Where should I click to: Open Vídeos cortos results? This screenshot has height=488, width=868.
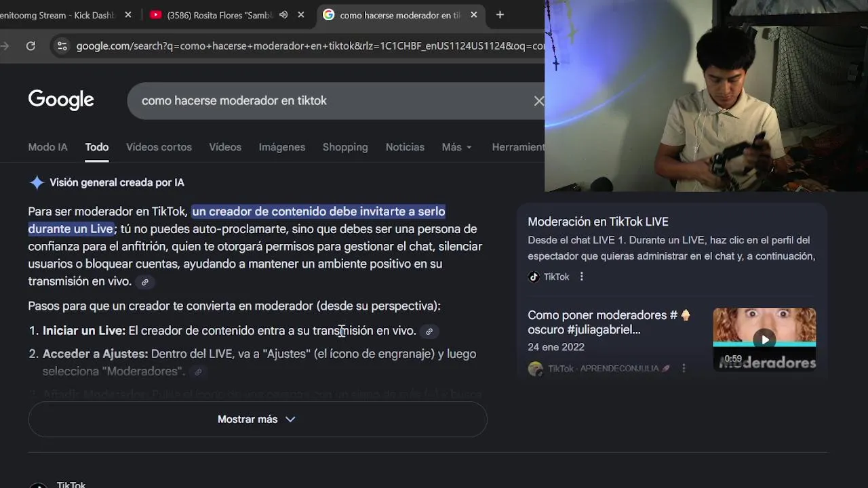tap(159, 147)
